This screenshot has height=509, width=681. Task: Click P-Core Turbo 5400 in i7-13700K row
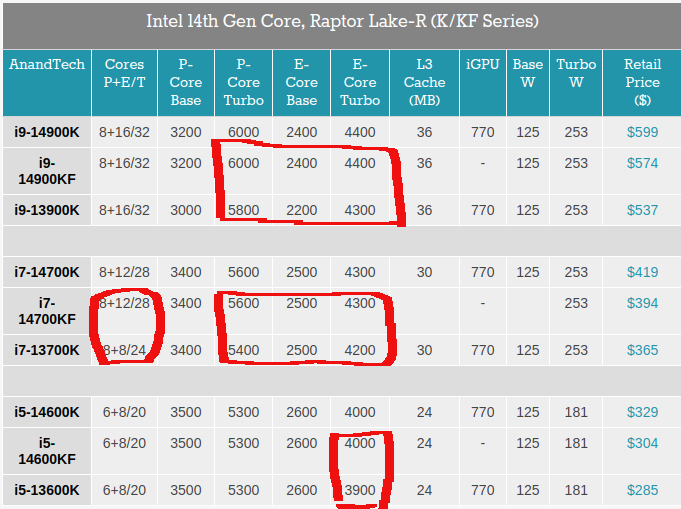(244, 350)
